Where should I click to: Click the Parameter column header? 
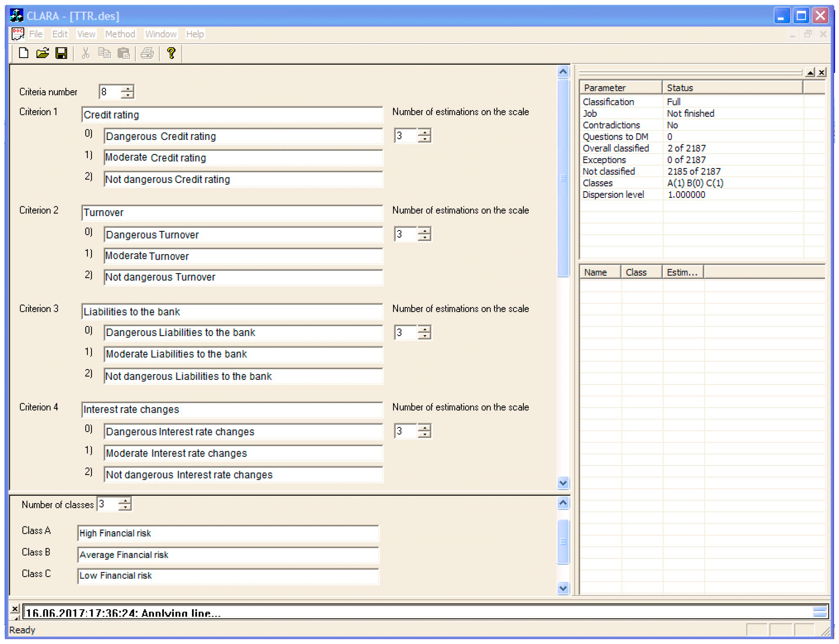(x=605, y=88)
